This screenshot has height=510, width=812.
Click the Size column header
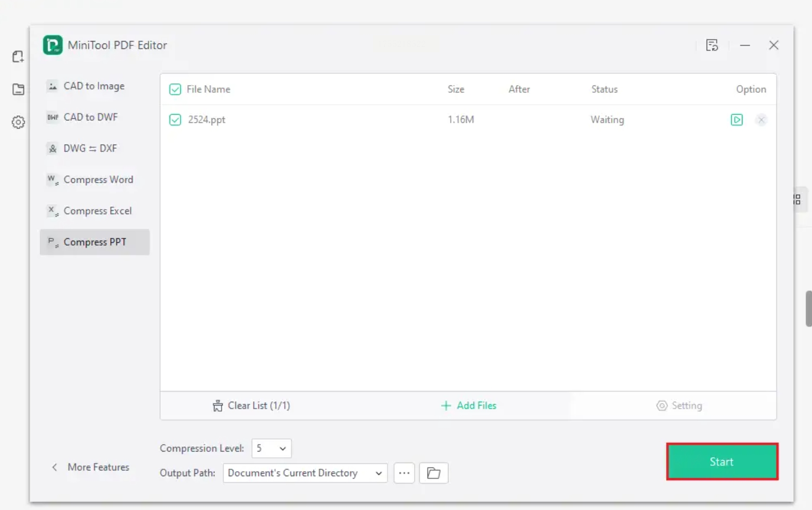coord(456,89)
